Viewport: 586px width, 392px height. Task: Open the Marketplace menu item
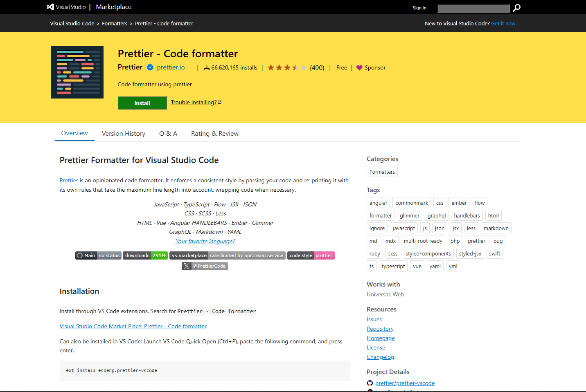[113, 7]
